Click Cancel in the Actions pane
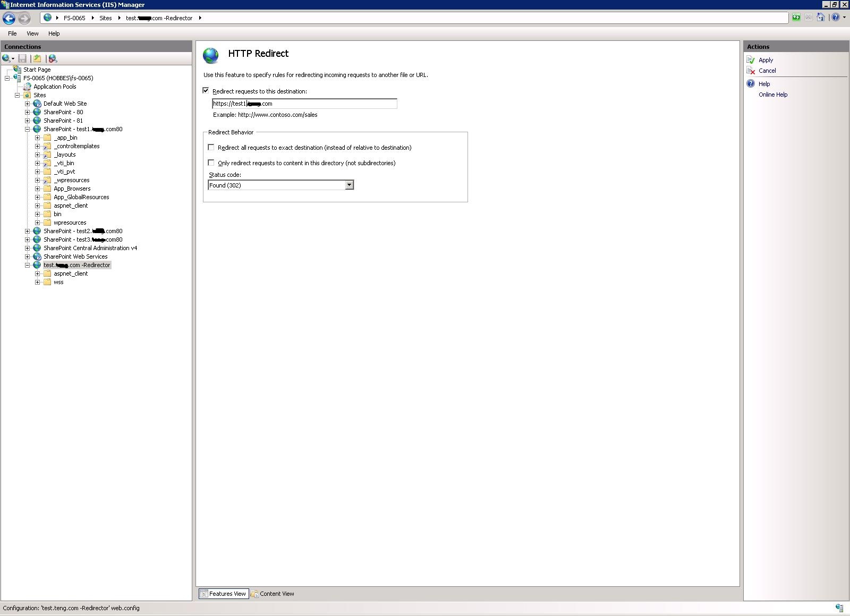The width and height of the screenshot is (850, 616). (x=767, y=71)
